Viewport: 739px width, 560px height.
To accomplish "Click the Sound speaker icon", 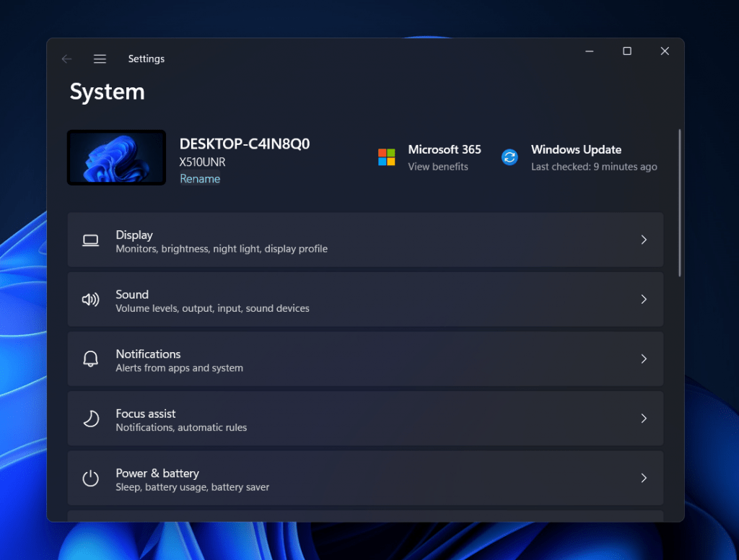I will coord(90,299).
